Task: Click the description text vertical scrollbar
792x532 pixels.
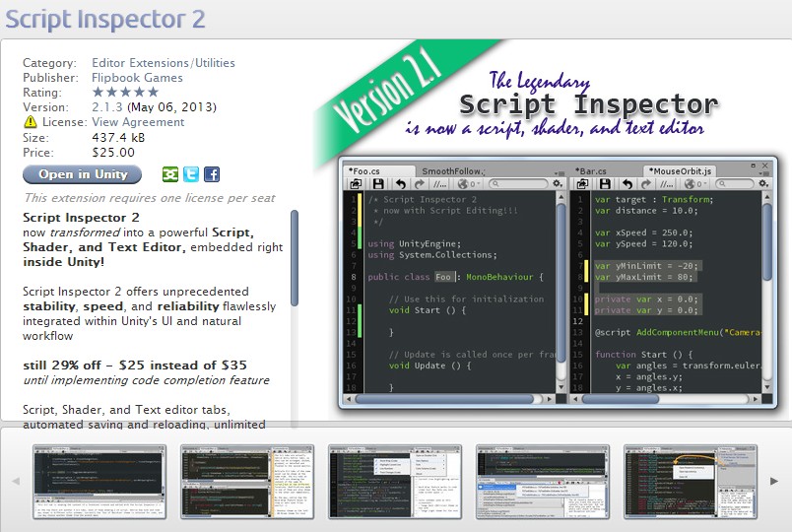Action: pyautogui.click(x=295, y=258)
